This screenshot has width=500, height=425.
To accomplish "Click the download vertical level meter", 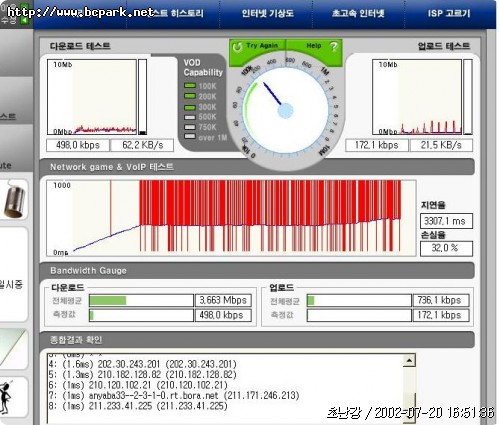I will pos(142,97).
